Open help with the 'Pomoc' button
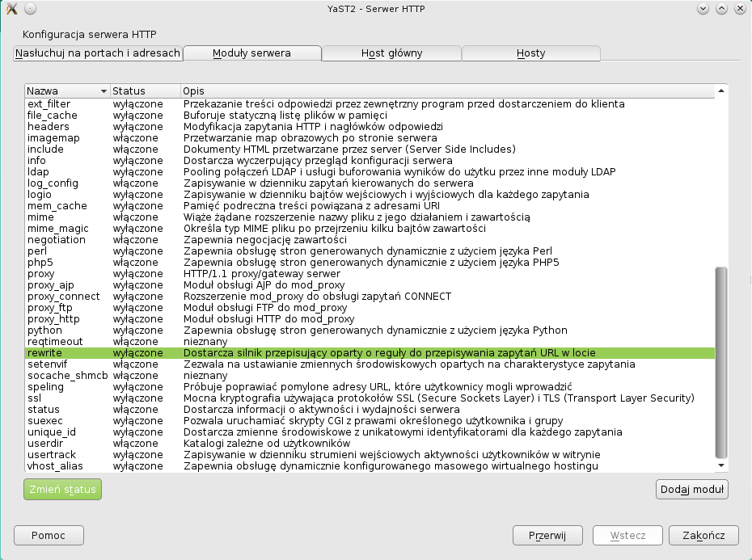Viewport: 752px width, 560px height. pyautogui.click(x=49, y=535)
